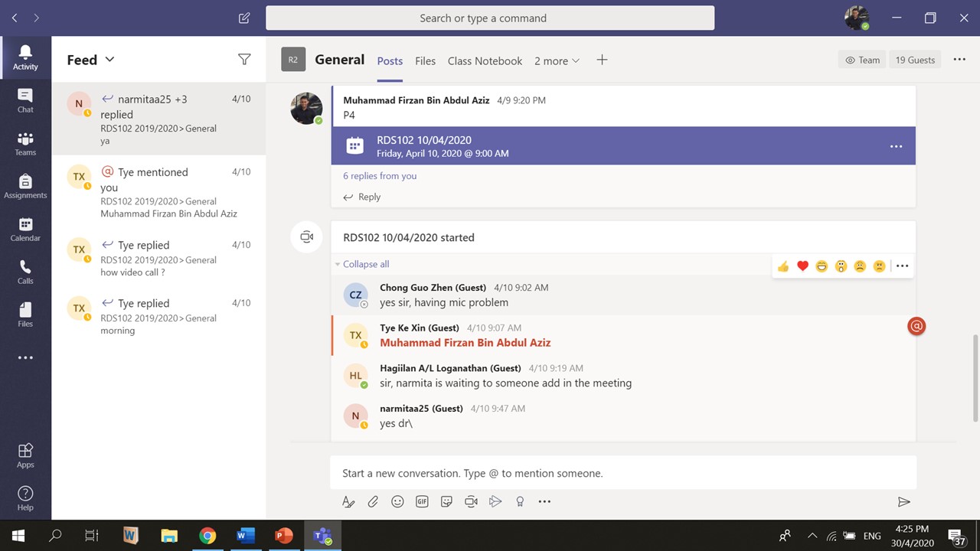Open Windows notification center
The image size is (980, 551).
click(x=956, y=536)
